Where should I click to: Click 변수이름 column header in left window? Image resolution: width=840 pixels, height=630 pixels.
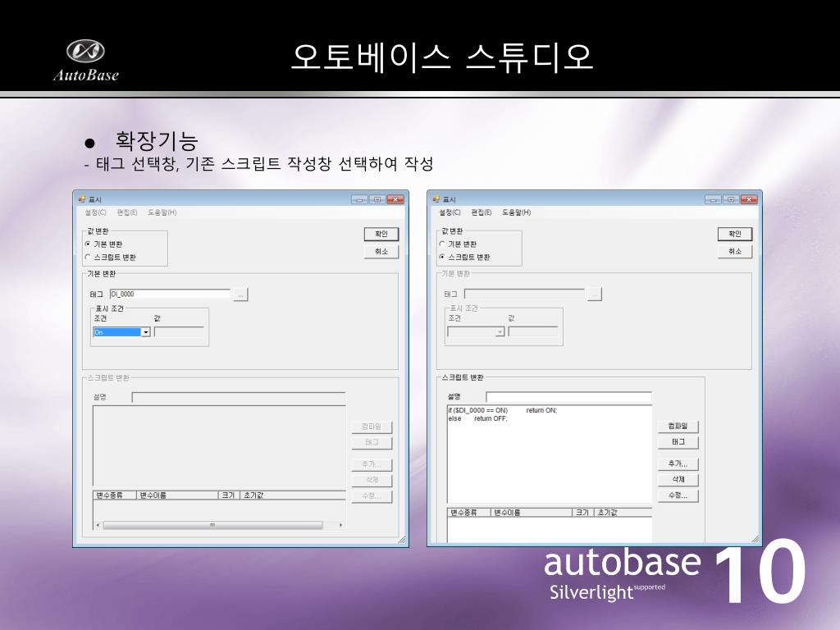[177, 495]
